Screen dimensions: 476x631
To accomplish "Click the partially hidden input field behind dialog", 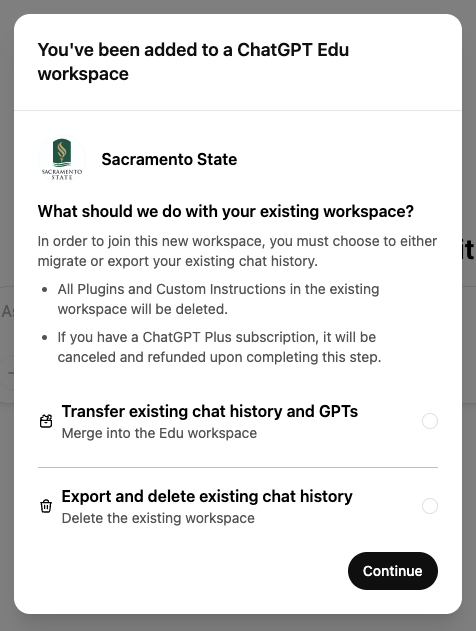I will 7,311.
